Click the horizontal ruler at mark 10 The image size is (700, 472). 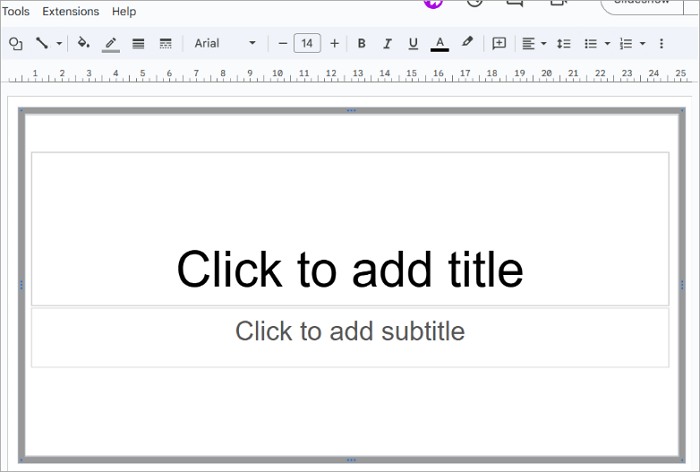pyautogui.click(x=277, y=74)
